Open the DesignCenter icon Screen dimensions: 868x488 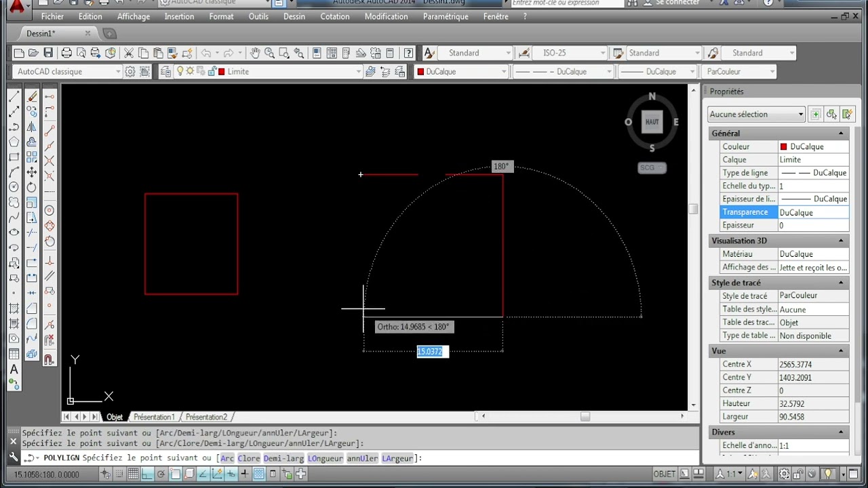coord(330,53)
